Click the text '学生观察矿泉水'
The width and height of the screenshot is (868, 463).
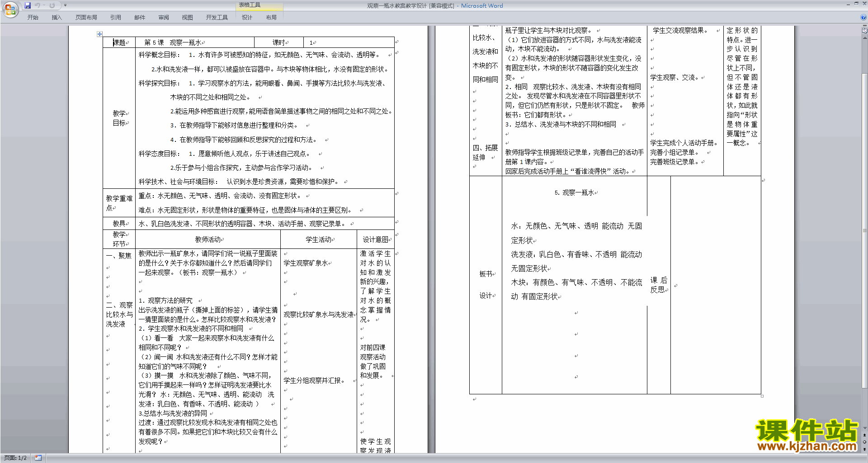(x=306, y=263)
